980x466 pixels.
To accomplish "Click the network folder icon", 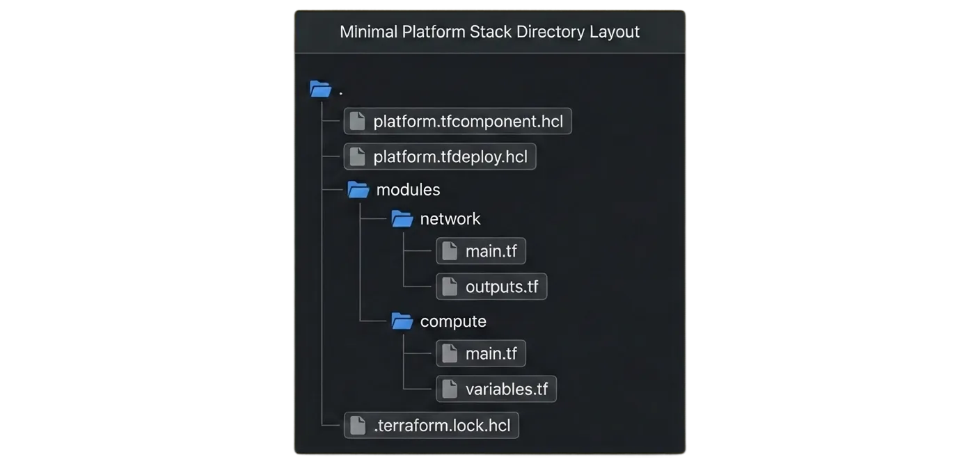I will point(402,218).
